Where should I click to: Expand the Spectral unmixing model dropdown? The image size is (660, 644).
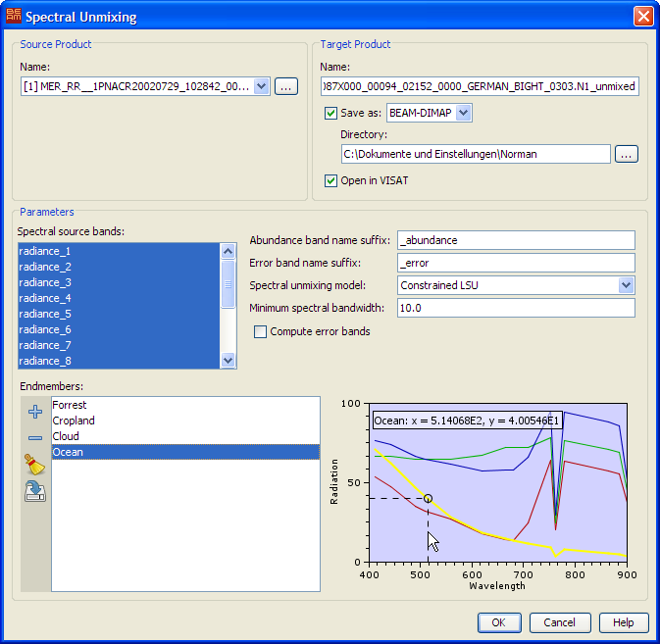(626, 285)
